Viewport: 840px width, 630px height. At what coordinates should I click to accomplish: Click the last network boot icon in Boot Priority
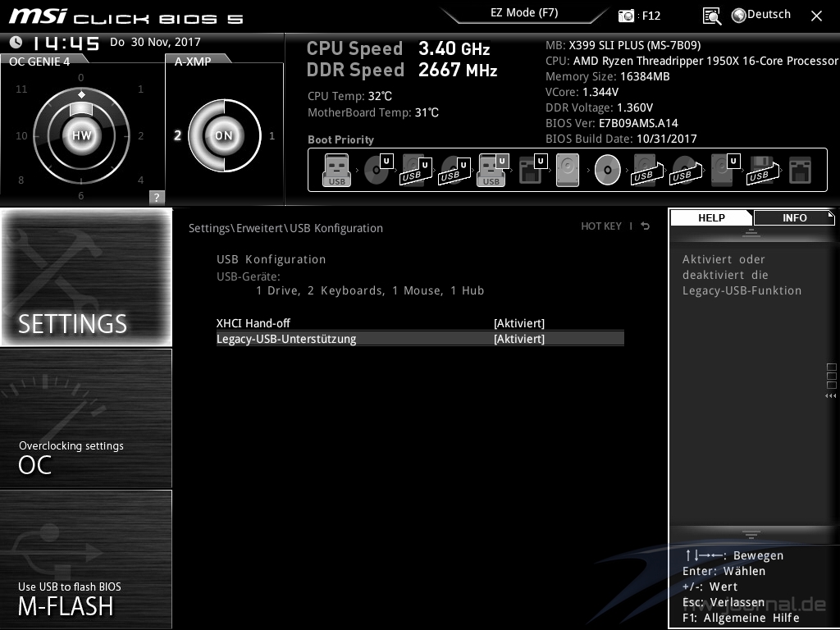pyautogui.click(x=799, y=171)
